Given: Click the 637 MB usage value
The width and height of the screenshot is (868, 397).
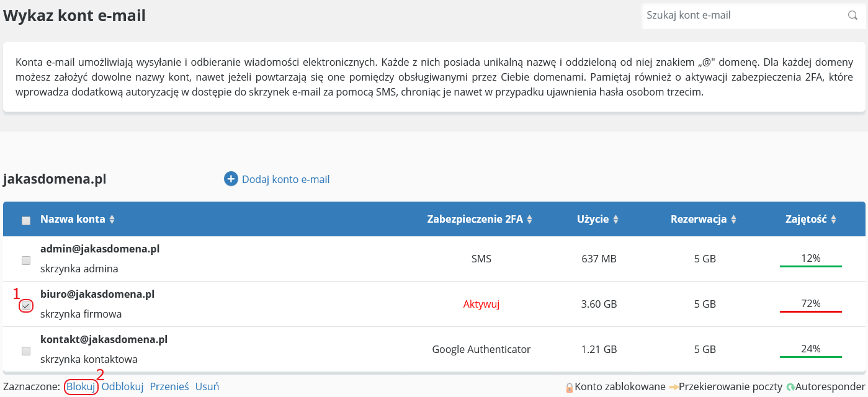Looking at the screenshot, I should pos(599,259).
